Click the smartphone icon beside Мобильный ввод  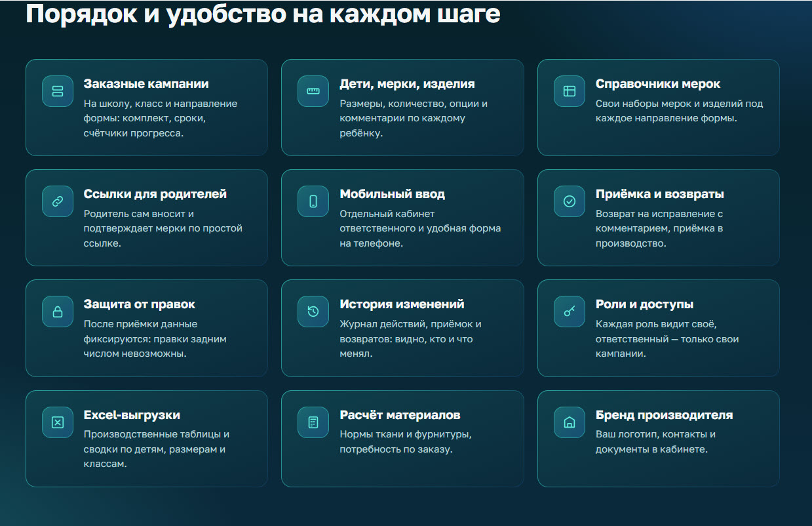click(x=313, y=201)
